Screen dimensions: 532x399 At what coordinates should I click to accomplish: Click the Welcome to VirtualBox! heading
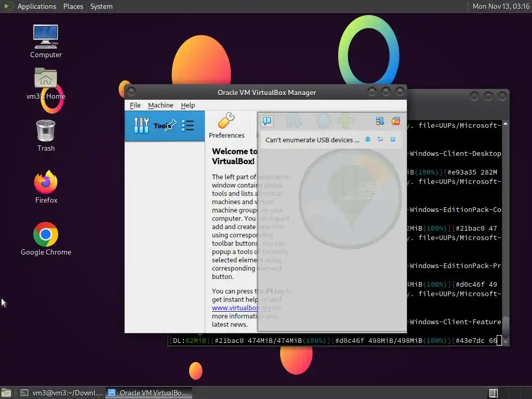pyautogui.click(x=234, y=156)
